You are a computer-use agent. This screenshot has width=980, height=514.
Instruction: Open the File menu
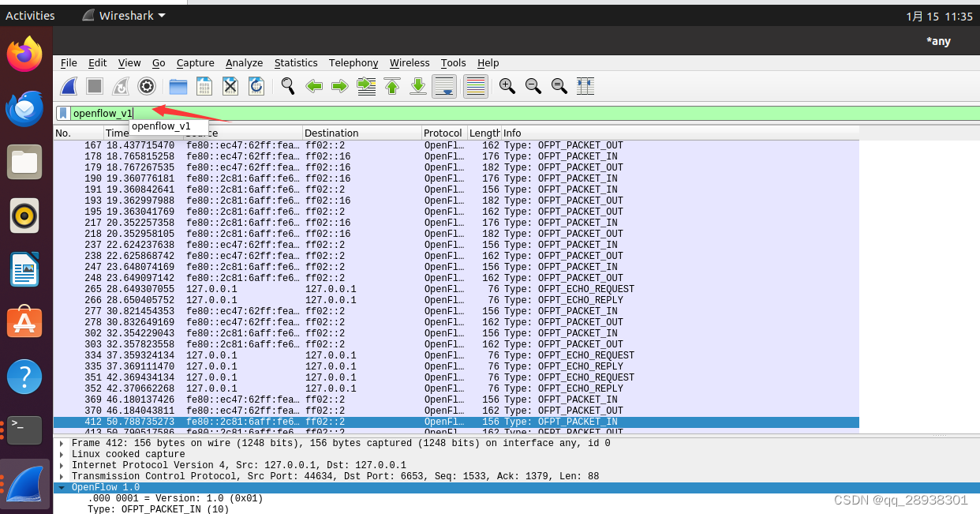tap(69, 63)
